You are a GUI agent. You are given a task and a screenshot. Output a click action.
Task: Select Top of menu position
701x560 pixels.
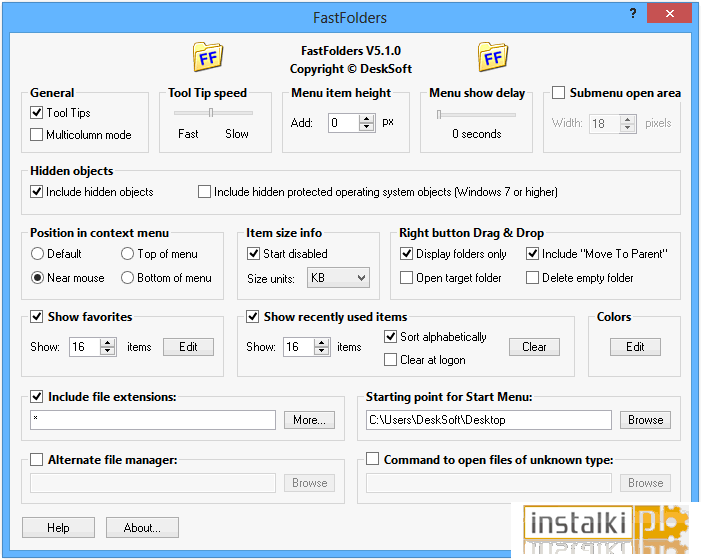coord(127,254)
